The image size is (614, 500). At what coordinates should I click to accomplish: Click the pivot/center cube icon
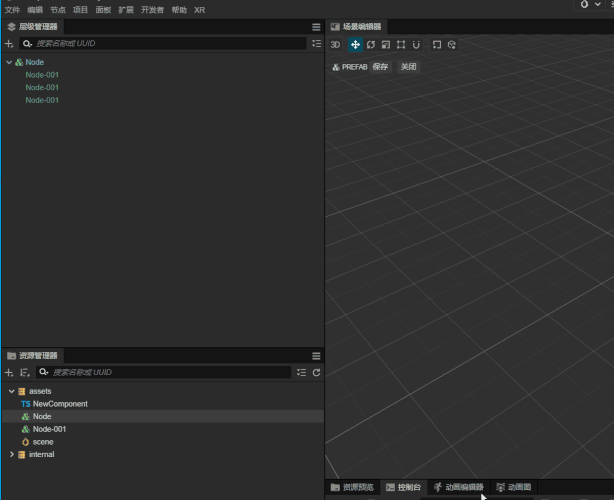pos(451,45)
